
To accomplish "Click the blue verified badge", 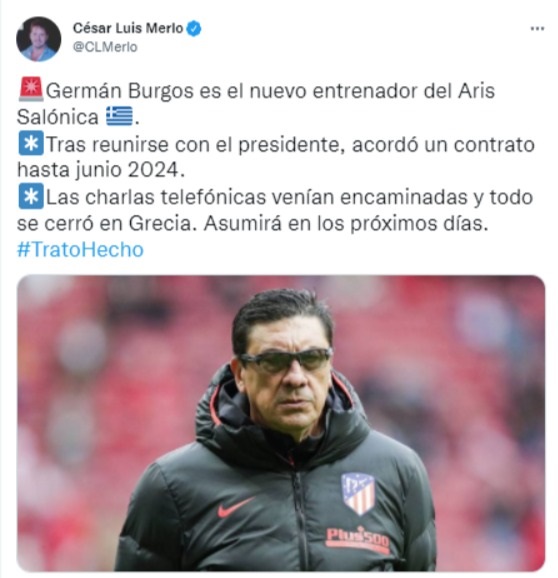I will [194, 29].
